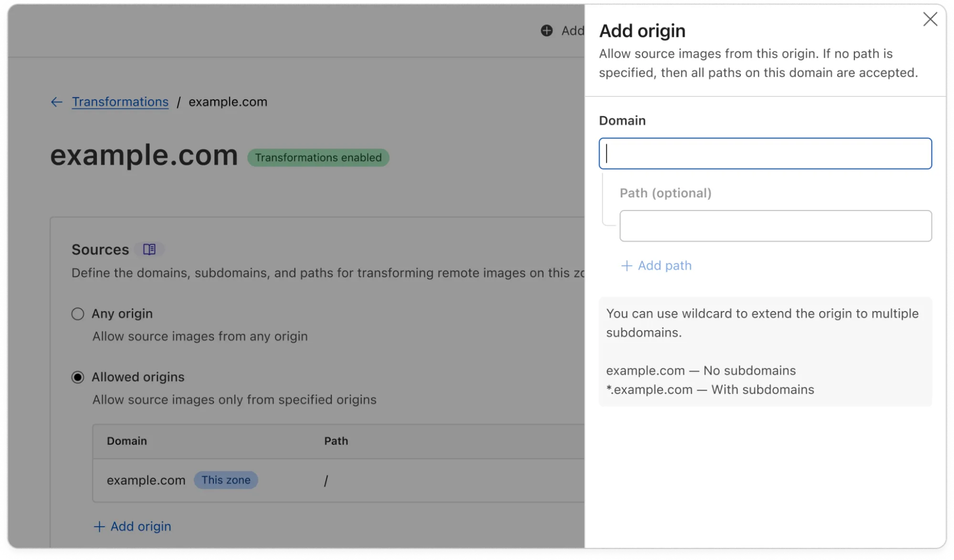Click the Domain column header
The width and height of the screenshot is (954, 560).
tap(126, 441)
